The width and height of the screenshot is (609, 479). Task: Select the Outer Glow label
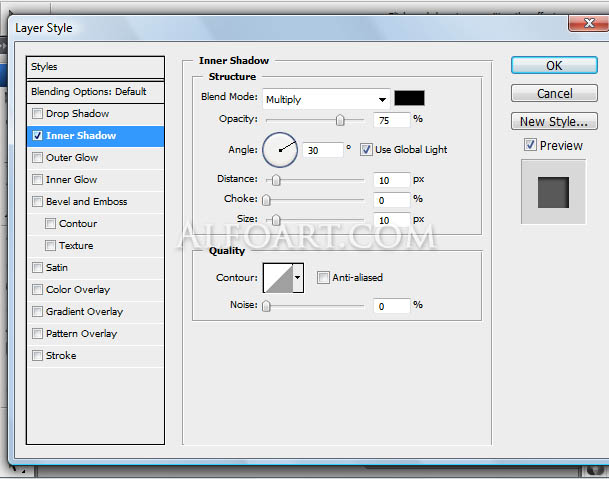(x=72, y=157)
